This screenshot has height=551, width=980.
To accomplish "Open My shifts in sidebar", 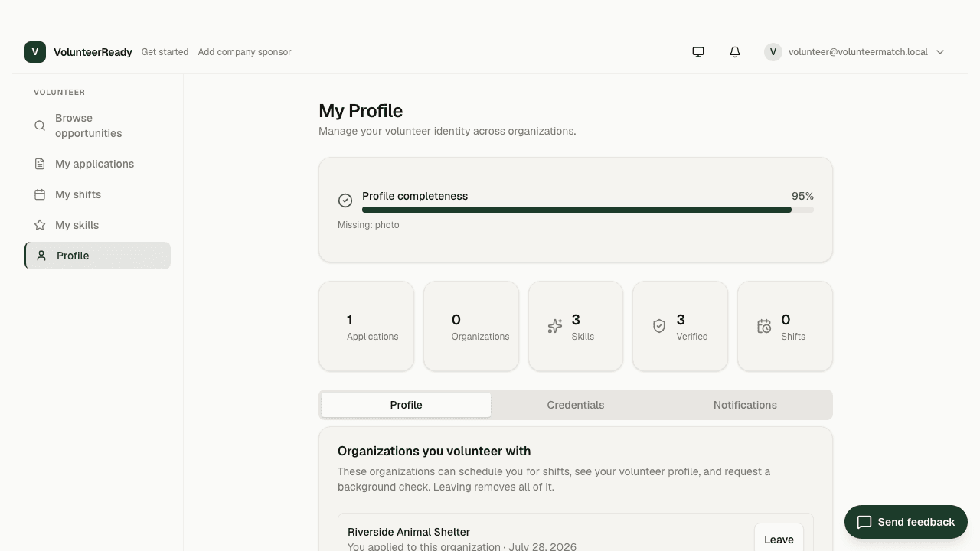I will point(97,194).
